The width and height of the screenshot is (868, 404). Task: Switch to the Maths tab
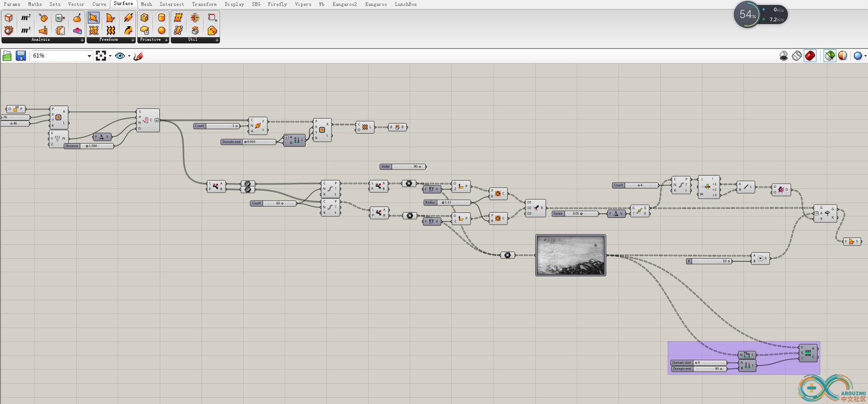coord(35,4)
